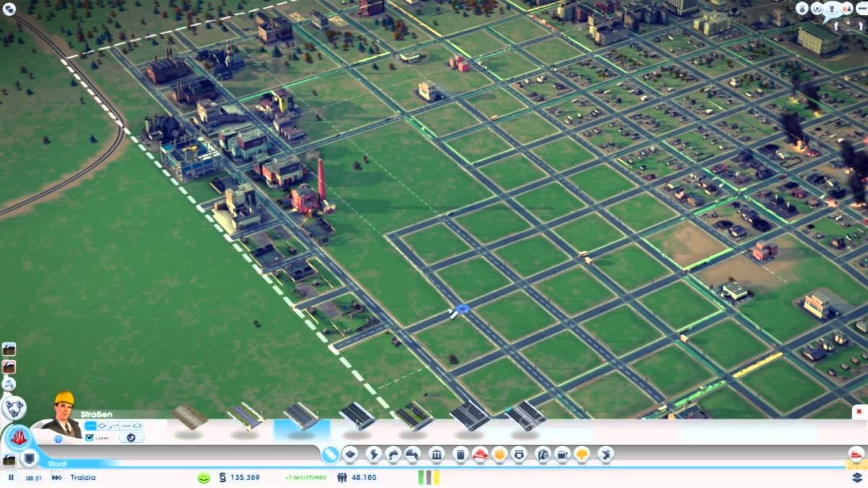Click the city name Tralala
The width and height of the screenshot is (868, 488).
point(83,478)
